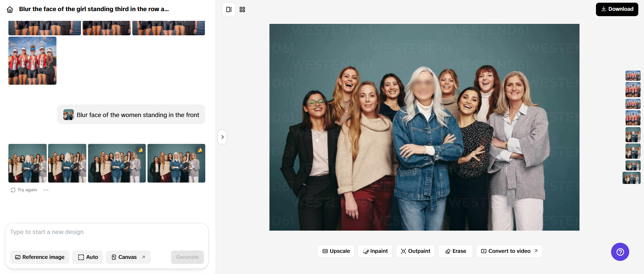Select first women group result thumbnail
The image size is (644, 274).
[28, 163]
